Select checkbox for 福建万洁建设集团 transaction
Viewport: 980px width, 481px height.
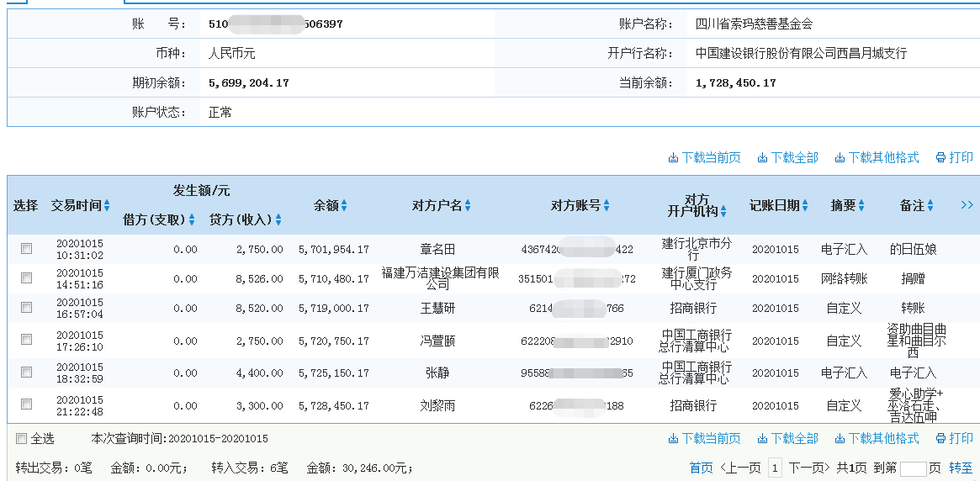pyautogui.click(x=26, y=278)
